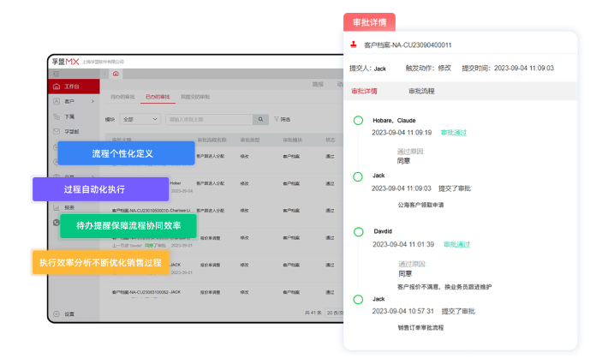
Task: Click the 审批主题 search input field
Action: (x=208, y=119)
